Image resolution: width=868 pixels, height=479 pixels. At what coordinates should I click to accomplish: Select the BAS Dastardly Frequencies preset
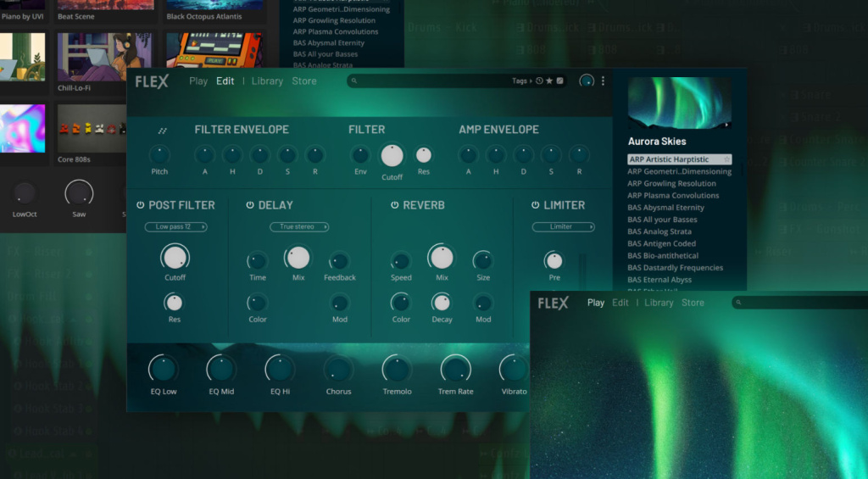click(x=675, y=267)
